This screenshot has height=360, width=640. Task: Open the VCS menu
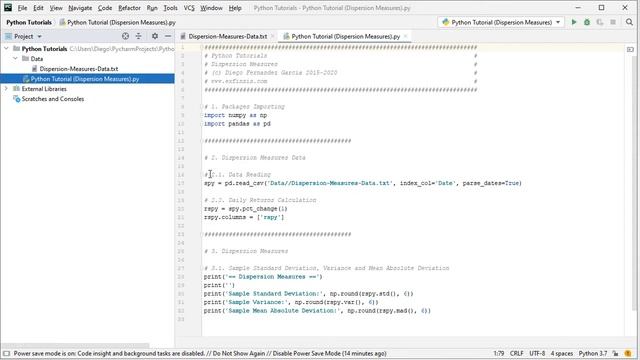tap(189, 8)
